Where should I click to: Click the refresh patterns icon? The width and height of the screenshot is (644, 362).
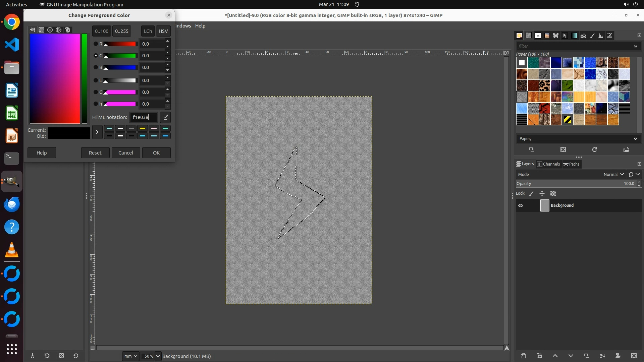594,149
